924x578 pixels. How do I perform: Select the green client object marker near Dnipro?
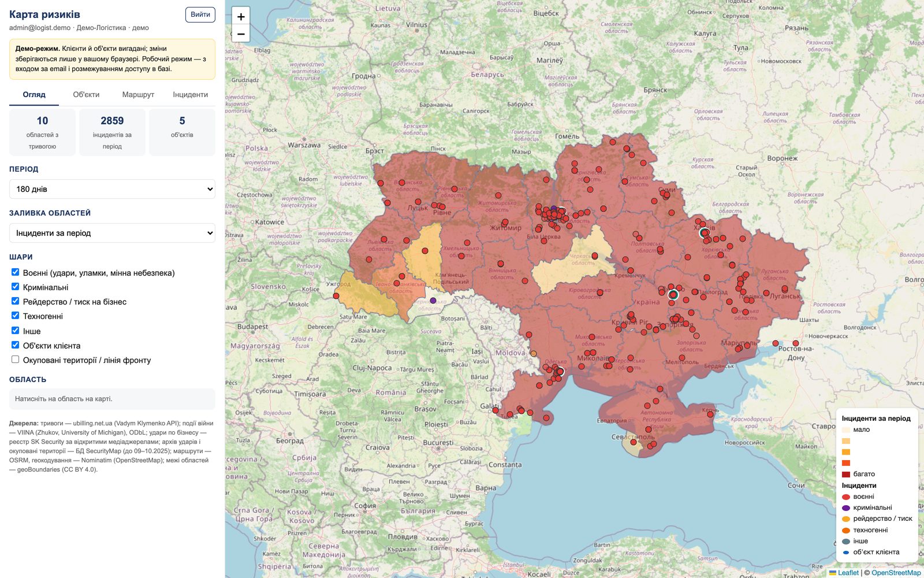(x=673, y=295)
